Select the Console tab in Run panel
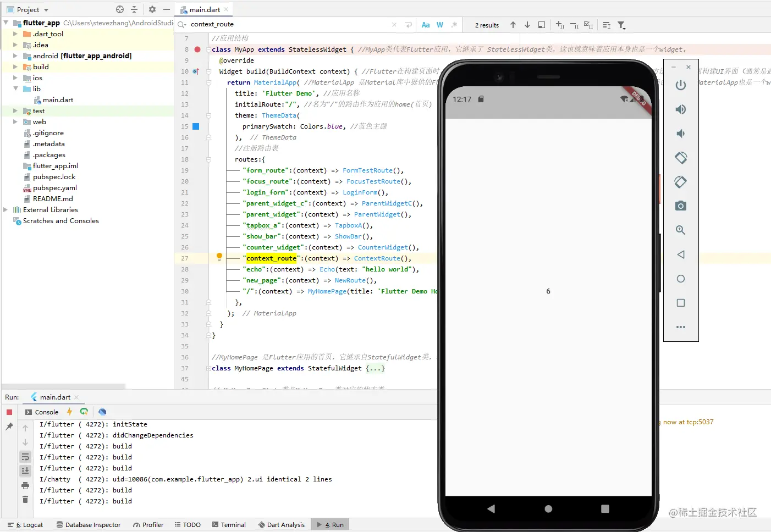771x532 pixels. coord(42,412)
